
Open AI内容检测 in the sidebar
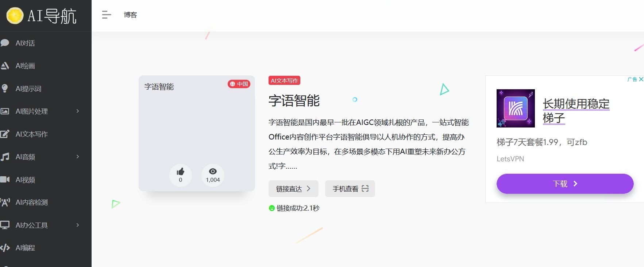click(x=31, y=203)
